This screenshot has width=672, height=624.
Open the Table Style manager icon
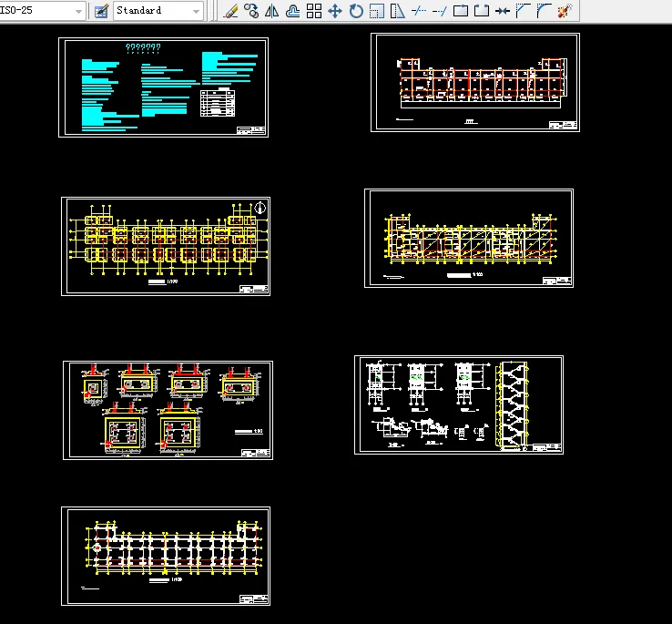(x=101, y=11)
